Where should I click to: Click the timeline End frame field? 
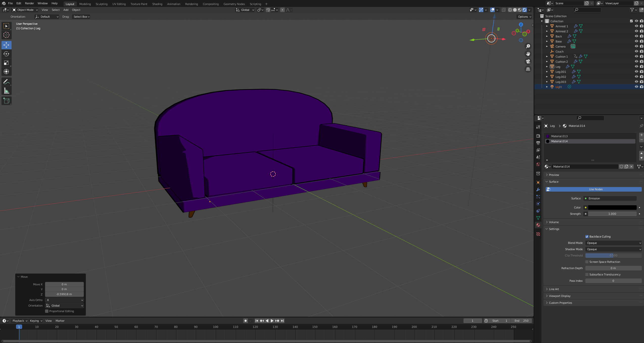coord(521,321)
